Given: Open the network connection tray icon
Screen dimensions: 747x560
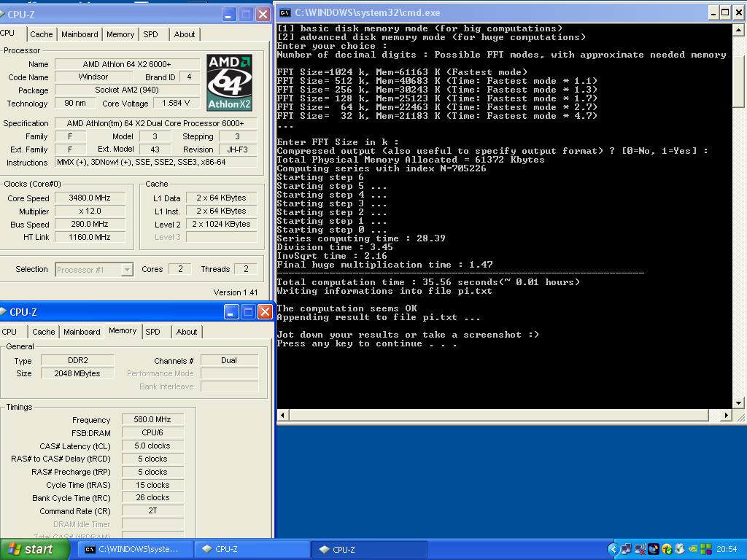Looking at the screenshot, I should click(x=627, y=550).
